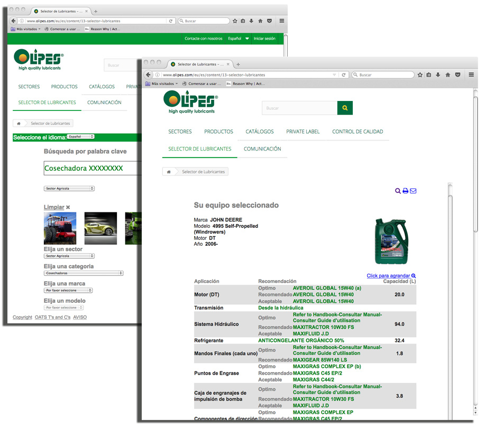
Task: Open the SECTORES menu in the rear window
Action: coord(29,87)
